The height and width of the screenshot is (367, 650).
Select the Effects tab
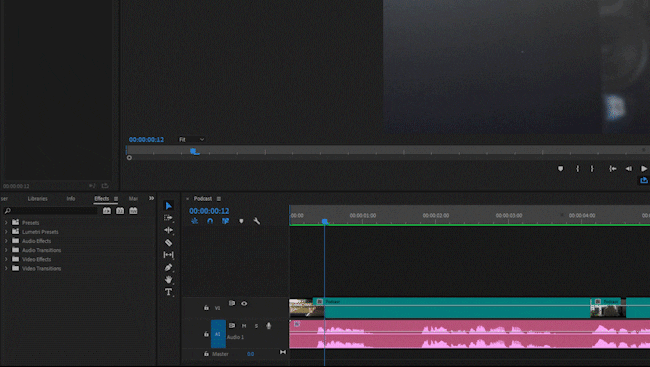tap(102, 199)
